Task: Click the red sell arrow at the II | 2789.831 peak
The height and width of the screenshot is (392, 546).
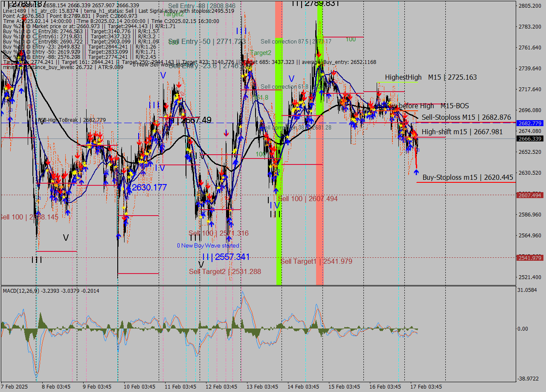Action: [x=319, y=55]
